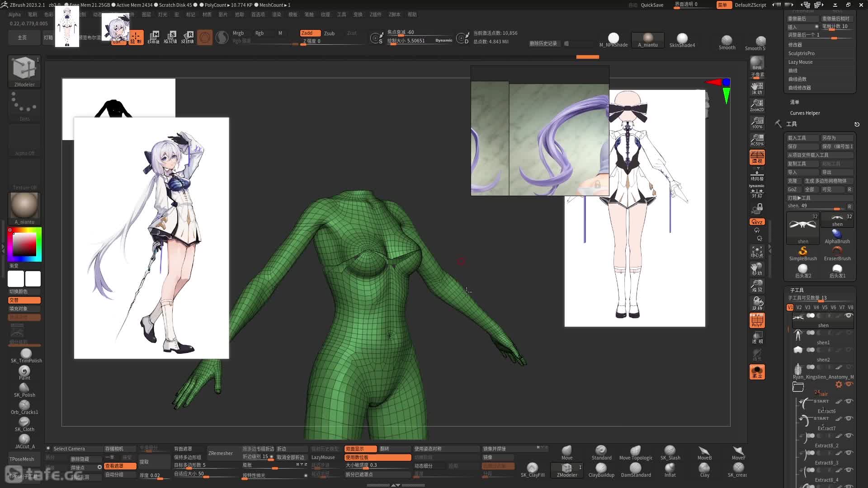
Task: Expand the 修改器 section
Action: point(795,45)
